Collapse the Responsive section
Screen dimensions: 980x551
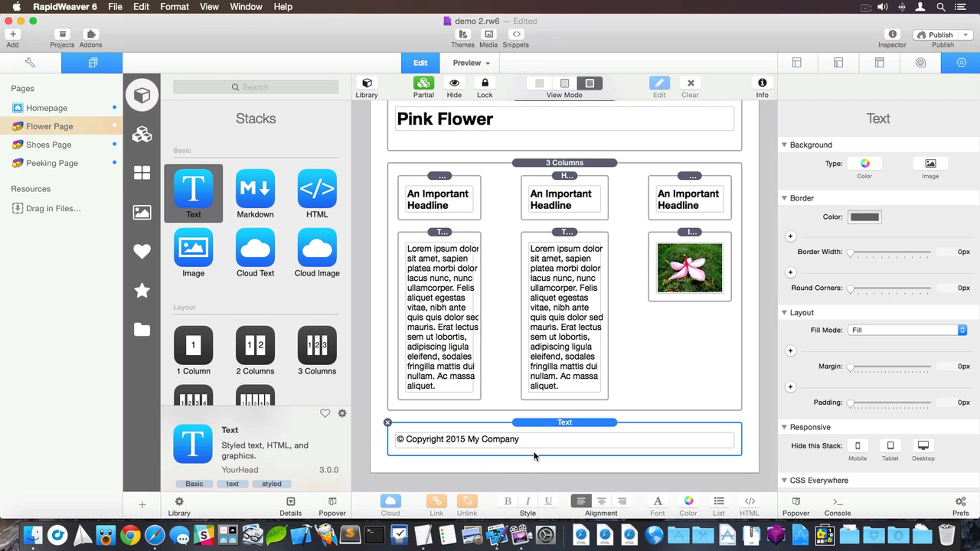tap(784, 427)
